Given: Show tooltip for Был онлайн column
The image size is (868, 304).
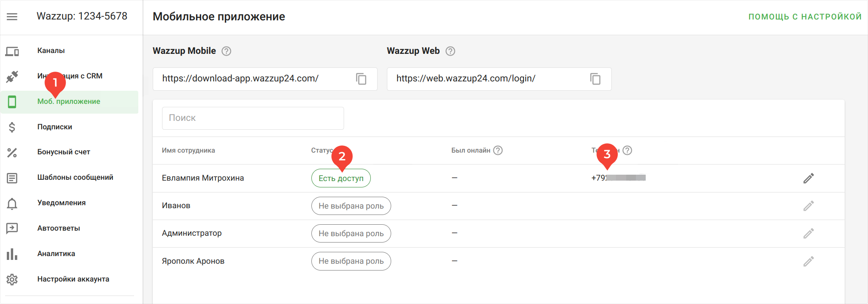Looking at the screenshot, I should coord(498,151).
